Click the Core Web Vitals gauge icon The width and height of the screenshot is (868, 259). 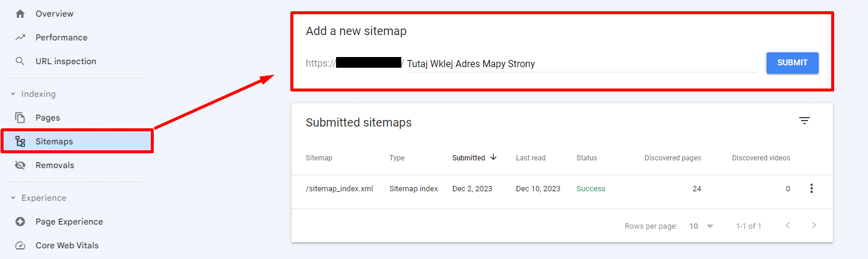click(x=20, y=245)
